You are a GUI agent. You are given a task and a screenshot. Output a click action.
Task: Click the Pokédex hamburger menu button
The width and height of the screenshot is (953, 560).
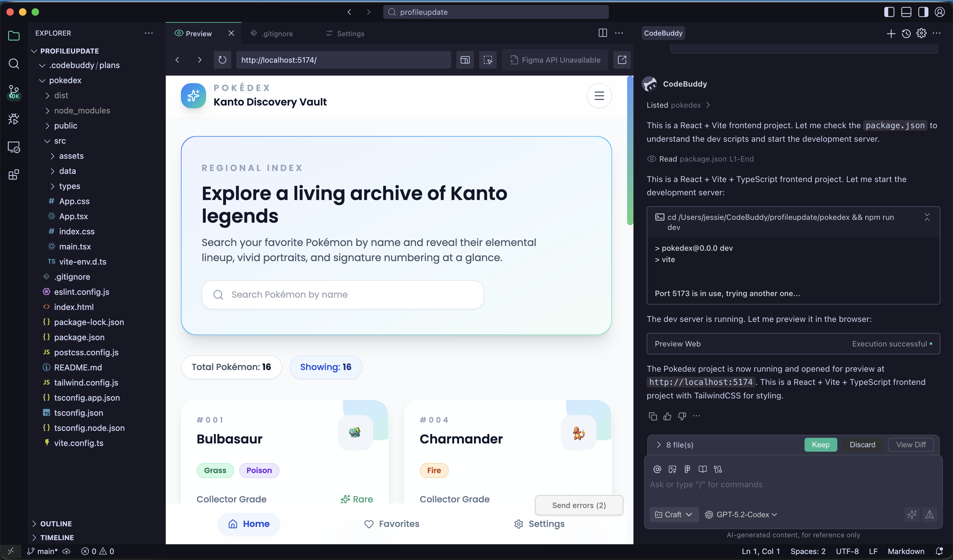click(x=599, y=96)
